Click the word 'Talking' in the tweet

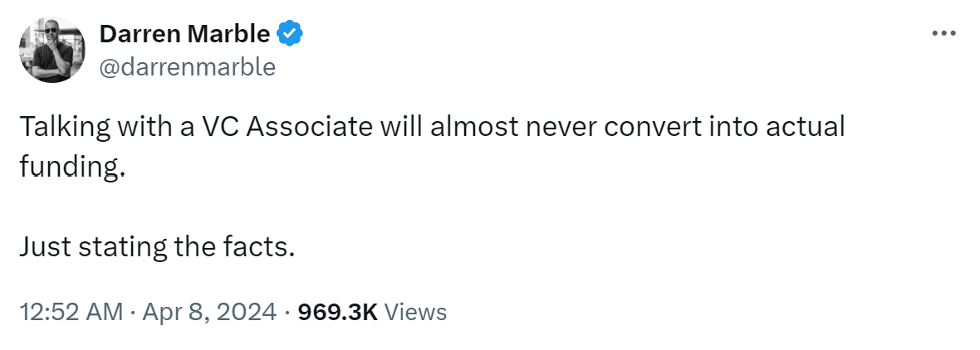click(x=57, y=127)
